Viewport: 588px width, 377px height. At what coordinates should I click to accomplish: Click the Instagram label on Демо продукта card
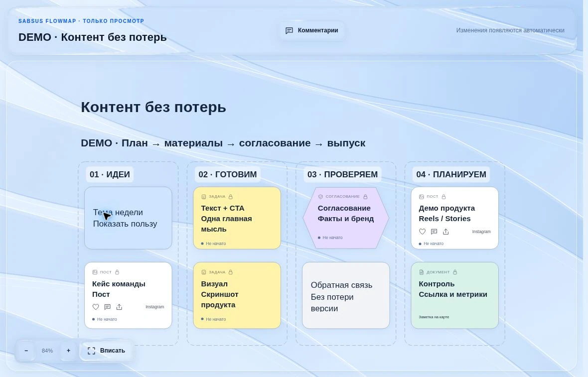(x=481, y=232)
